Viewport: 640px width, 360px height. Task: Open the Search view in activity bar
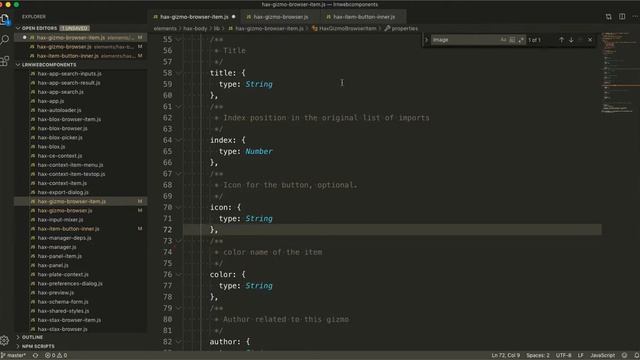[x=5, y=40]
